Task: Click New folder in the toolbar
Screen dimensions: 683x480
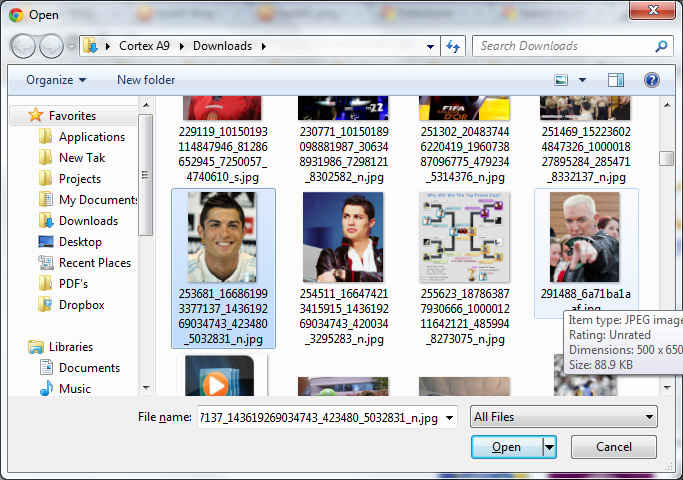Action: tap(146, 80)
